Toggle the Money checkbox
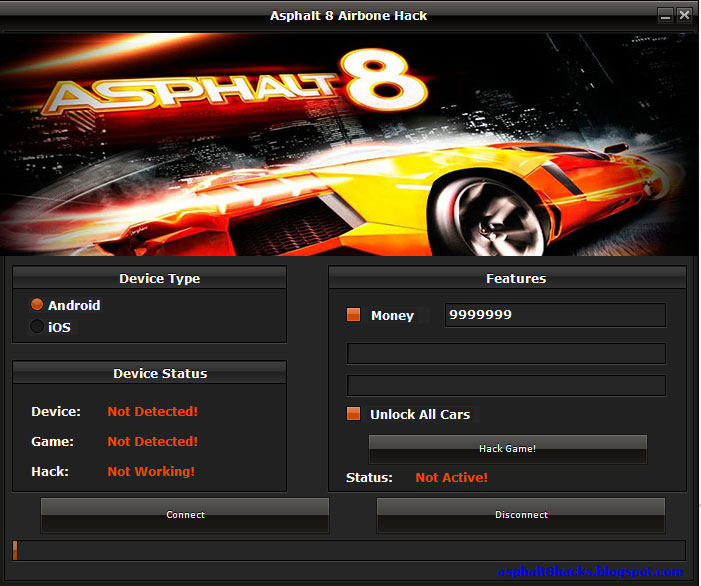The width and height of the screenshot is (701, 586). pos(353,315)
